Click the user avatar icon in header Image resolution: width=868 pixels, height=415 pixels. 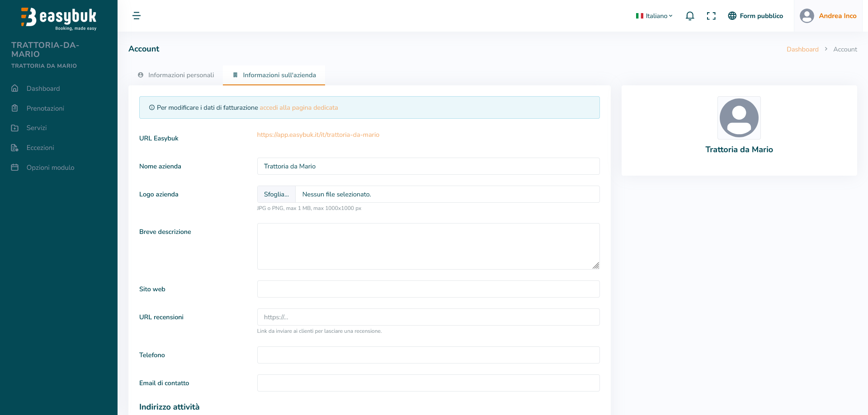[807, 16]
